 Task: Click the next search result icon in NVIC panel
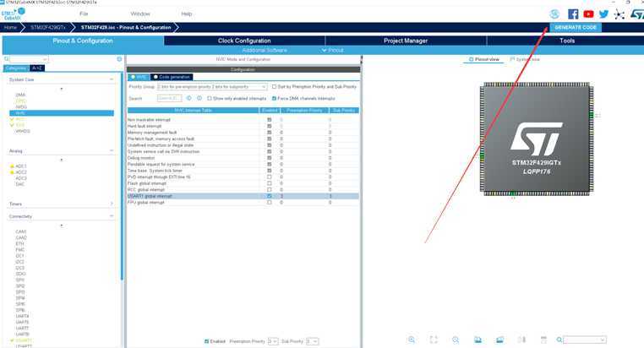pos(199,98)
